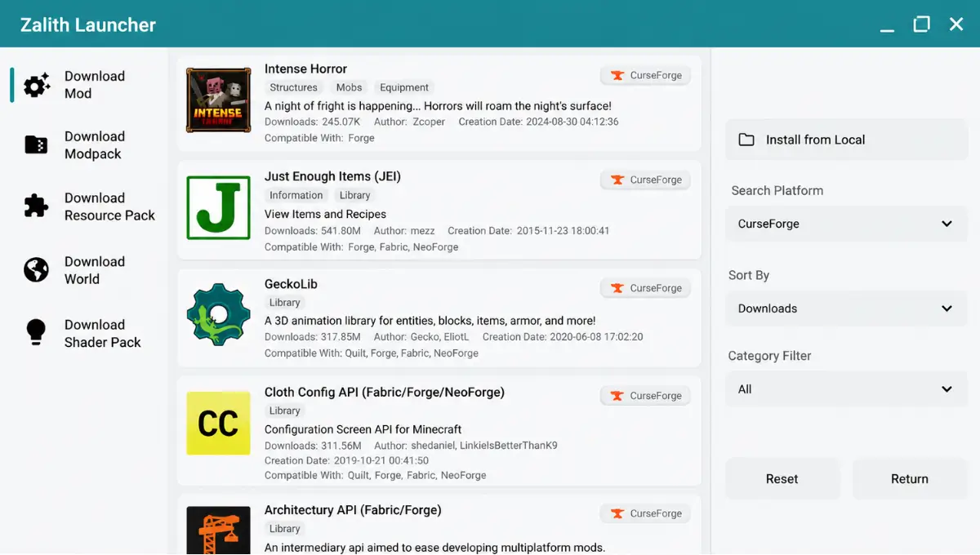
Task: Maximize the Zalith Launcher window
Action: pos(921,24)
